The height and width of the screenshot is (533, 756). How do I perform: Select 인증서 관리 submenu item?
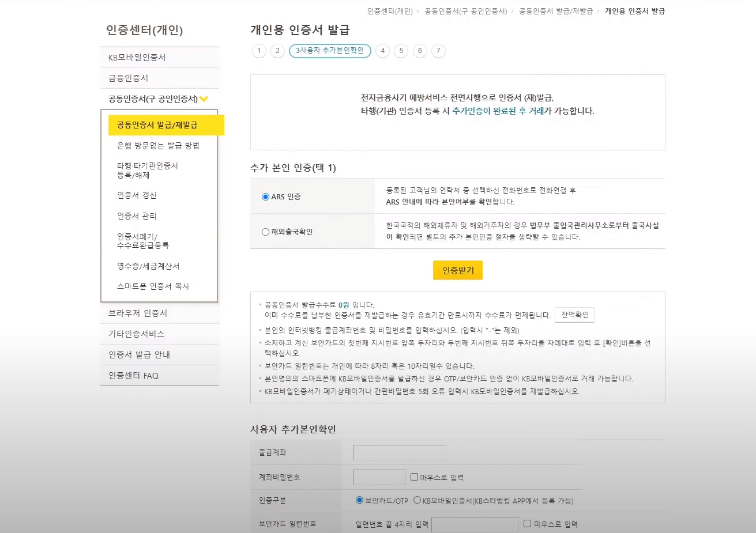137,216
